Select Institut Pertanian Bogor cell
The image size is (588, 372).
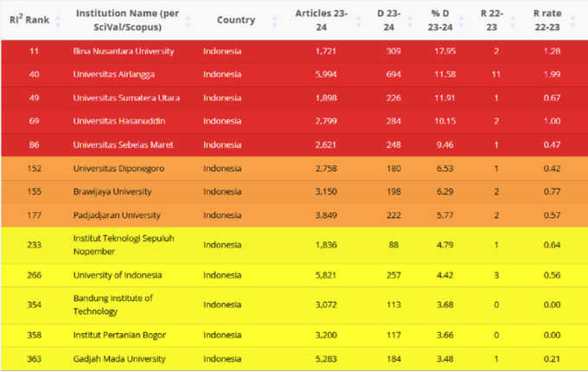point(119,336)
